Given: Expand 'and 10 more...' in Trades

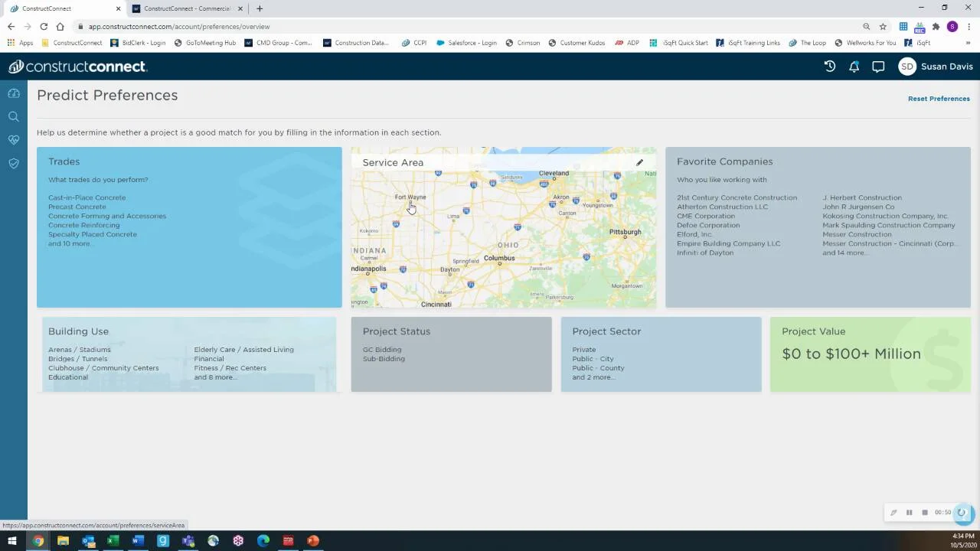Looking at the screenshot, I should click(70, 243).
